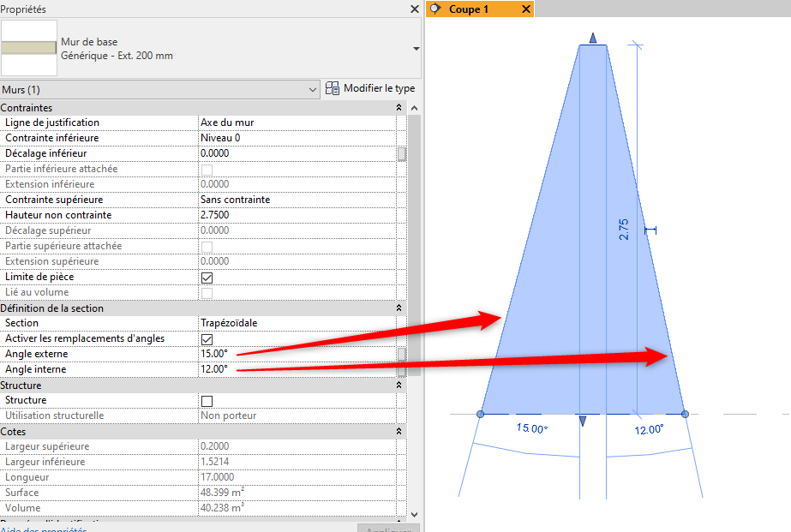Click the dimension symbol beside the 2.75 height

tap(650, 230)
